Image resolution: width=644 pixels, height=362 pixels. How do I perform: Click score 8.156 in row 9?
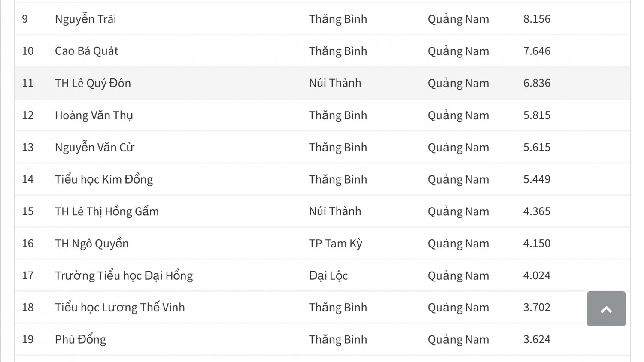pyautogui.click(x=536, y=19)
